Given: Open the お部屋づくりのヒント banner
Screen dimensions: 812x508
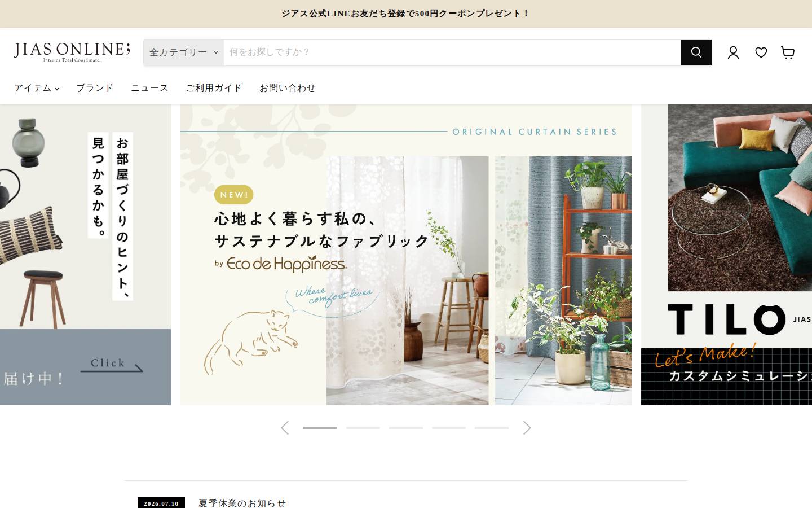Looking at the screenshot, I should coord(85,255).
